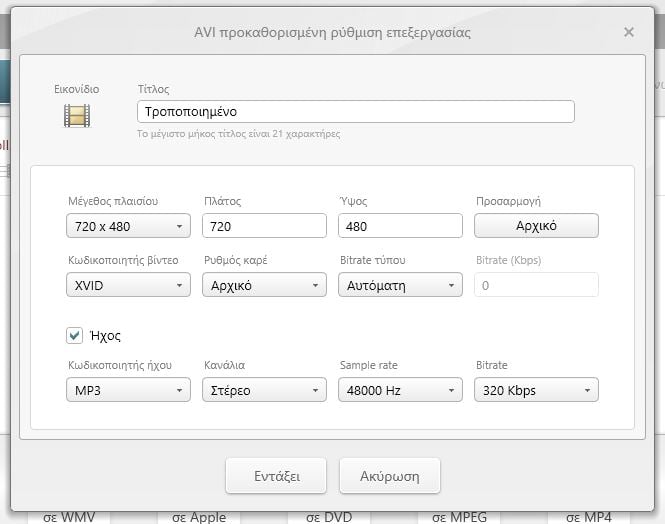The width and height of the screenshot is (665, 524).
Task: Open the audio Bitrate 320 Kbps dropdown
Action: (x=536, y=390)
